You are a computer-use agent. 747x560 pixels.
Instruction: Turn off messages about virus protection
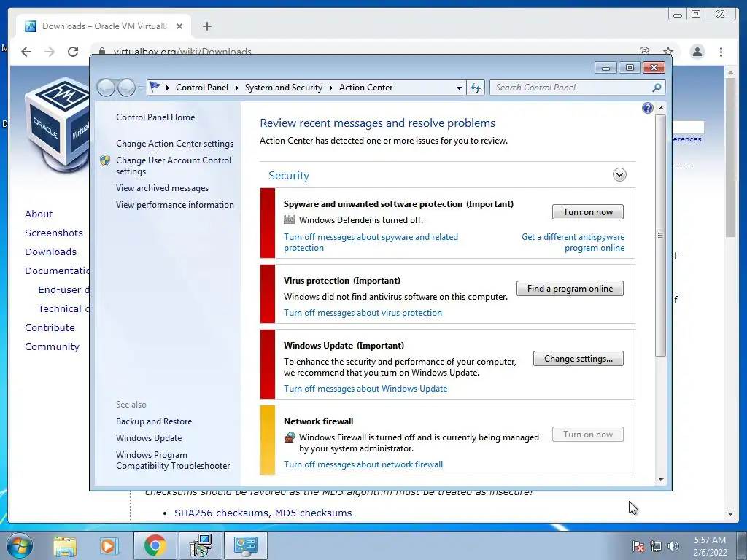click(x=363, y=312)
